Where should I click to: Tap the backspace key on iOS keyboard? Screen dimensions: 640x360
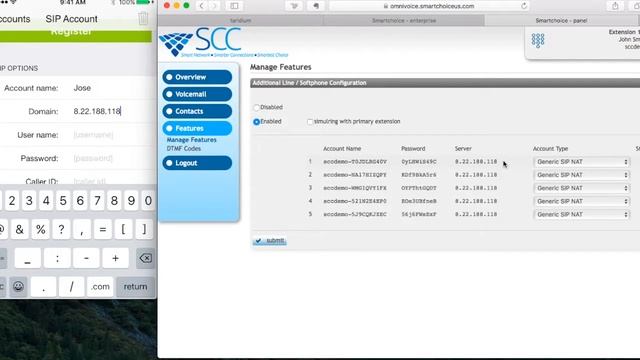coord(145,258)
